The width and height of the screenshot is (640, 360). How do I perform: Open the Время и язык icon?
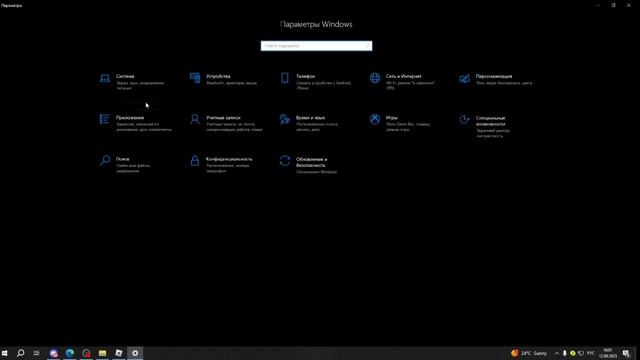(x=284, y=119)
